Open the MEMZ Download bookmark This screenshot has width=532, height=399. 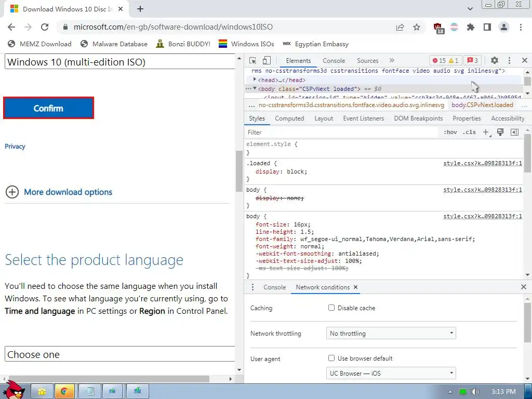[x=39, y=44]
